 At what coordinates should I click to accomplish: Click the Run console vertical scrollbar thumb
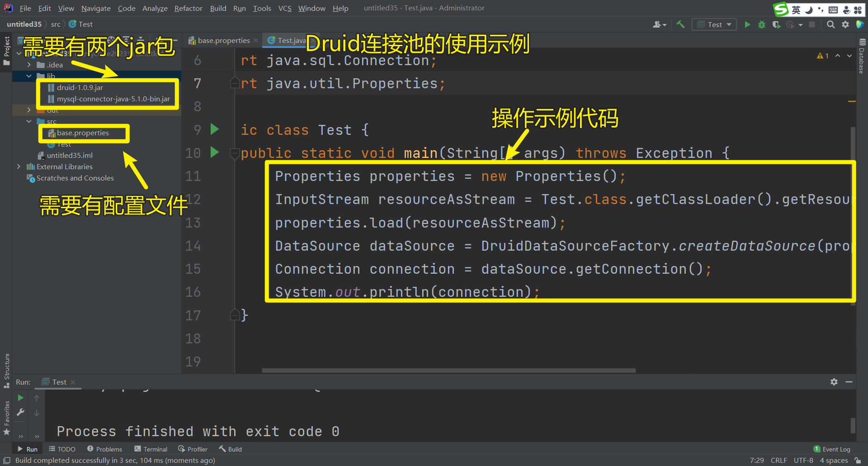(x=853, y=425)
